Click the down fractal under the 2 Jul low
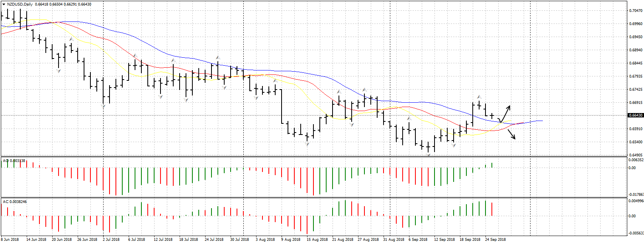 point(104,106)
